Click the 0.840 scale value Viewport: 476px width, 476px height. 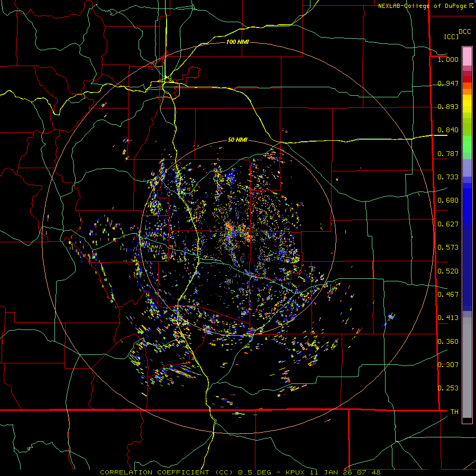coord(448,130)
